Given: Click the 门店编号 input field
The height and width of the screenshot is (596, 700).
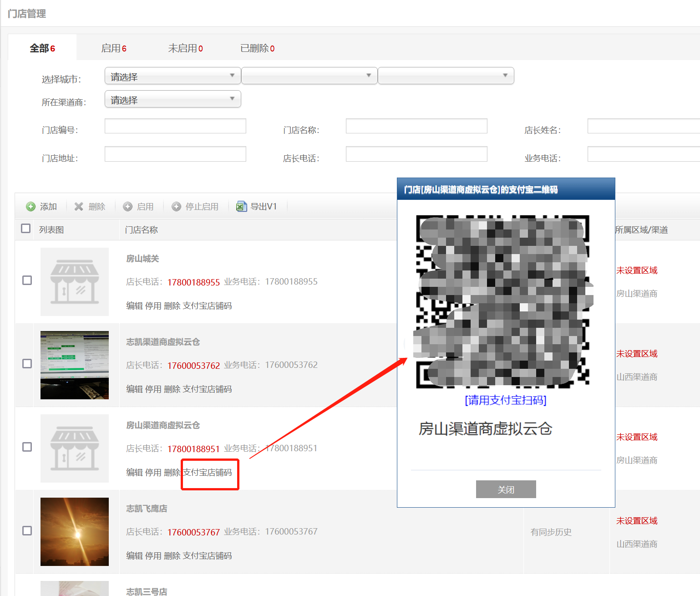Looking at the screenshot, I should (175, 126).
